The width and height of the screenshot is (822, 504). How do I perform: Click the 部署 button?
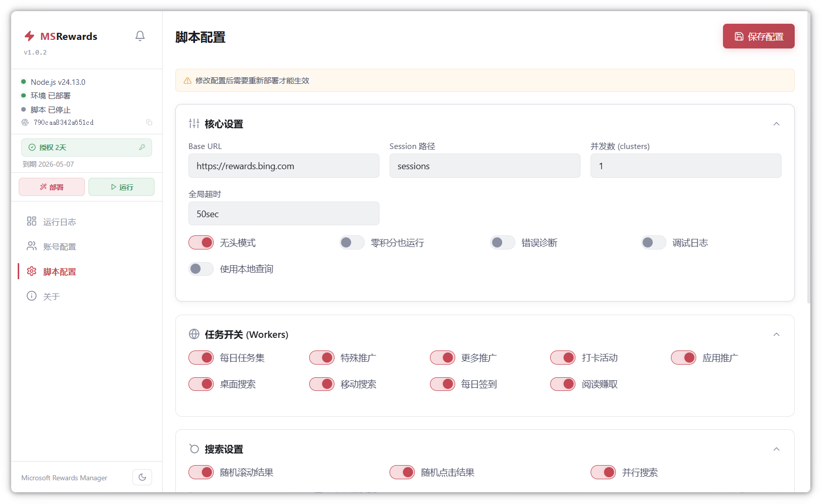tap(52, 187)
